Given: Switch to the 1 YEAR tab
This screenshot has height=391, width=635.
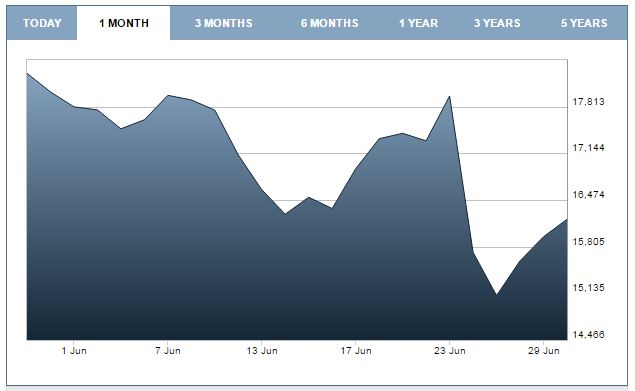Looking at the screenshot, I should click(x=418, y=23).
